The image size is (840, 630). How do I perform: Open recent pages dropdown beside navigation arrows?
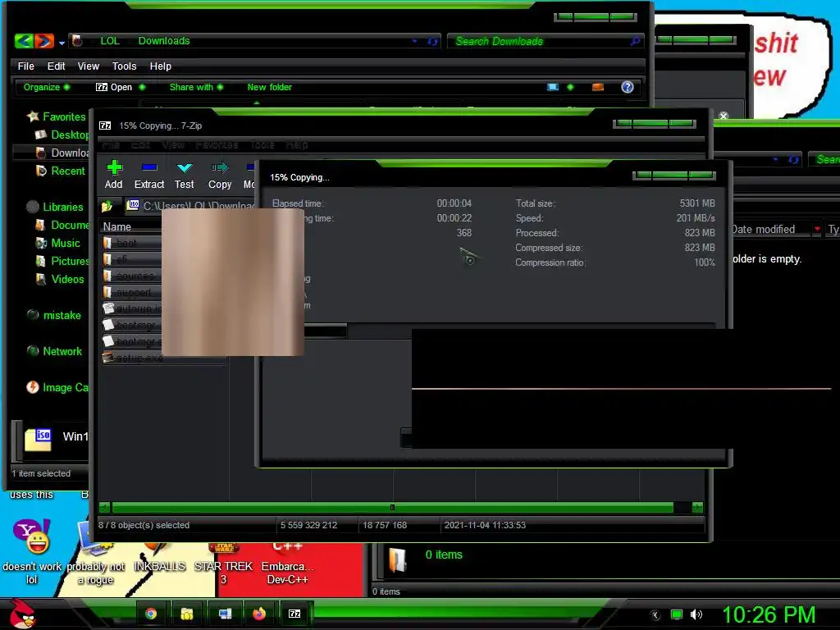point(62,43)
